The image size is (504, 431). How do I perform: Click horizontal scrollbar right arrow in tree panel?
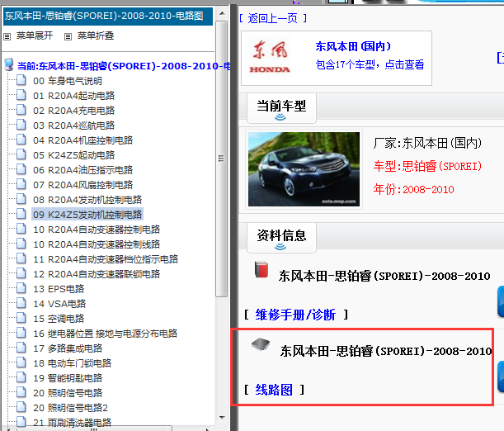click(x=208, y=429)
